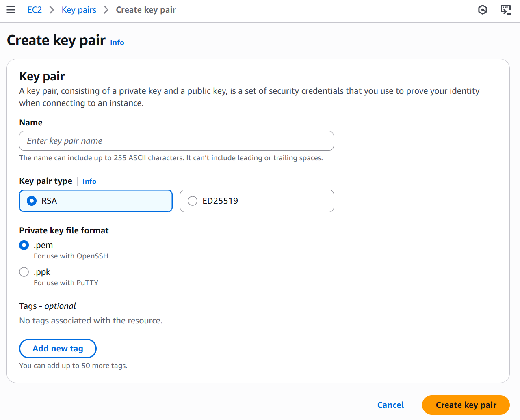The height and width of the screenshot is (420, 520).
Task: Click Add new tag button
Action: [x=58, y=349]
